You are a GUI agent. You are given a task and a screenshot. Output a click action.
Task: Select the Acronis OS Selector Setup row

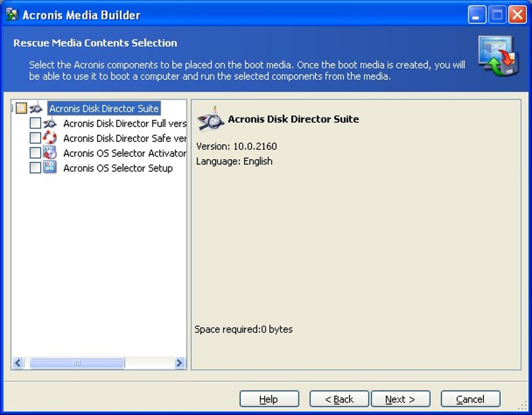(x=118, y=168)
